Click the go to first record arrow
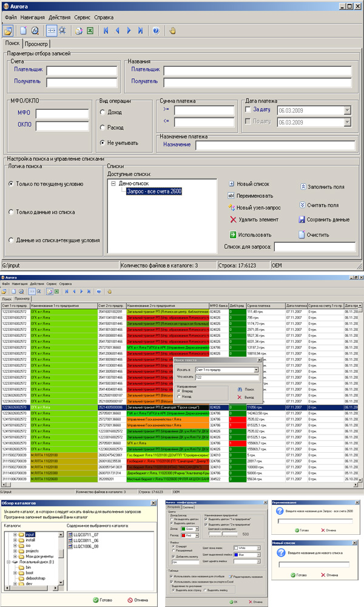 [x=107, y=30]
